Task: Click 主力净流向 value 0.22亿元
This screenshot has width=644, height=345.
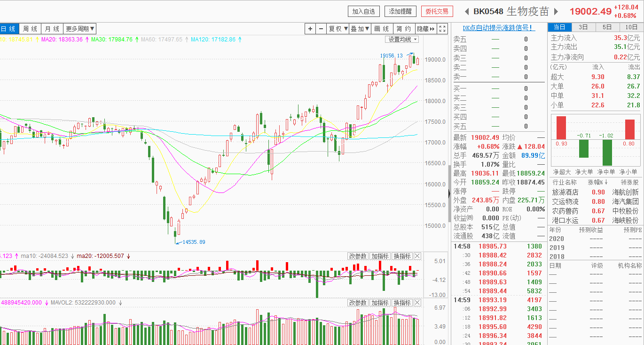Action: point(627,57)
